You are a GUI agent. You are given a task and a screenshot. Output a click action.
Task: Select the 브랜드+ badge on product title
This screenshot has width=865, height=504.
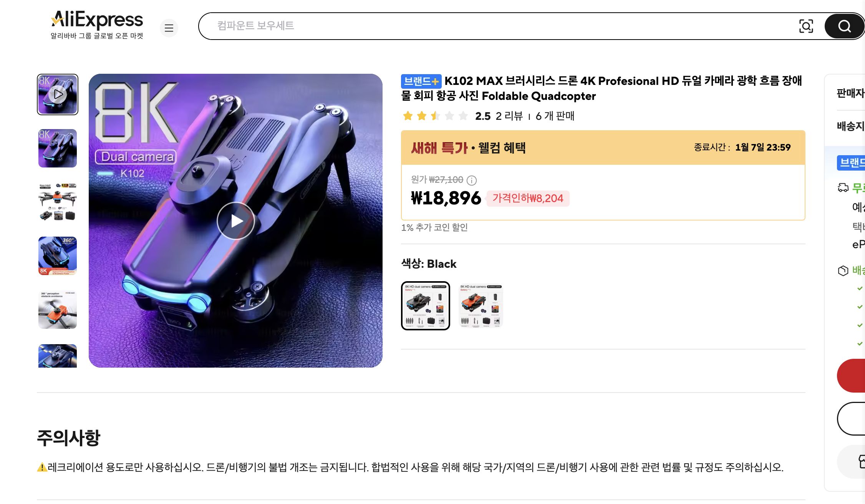421,81
